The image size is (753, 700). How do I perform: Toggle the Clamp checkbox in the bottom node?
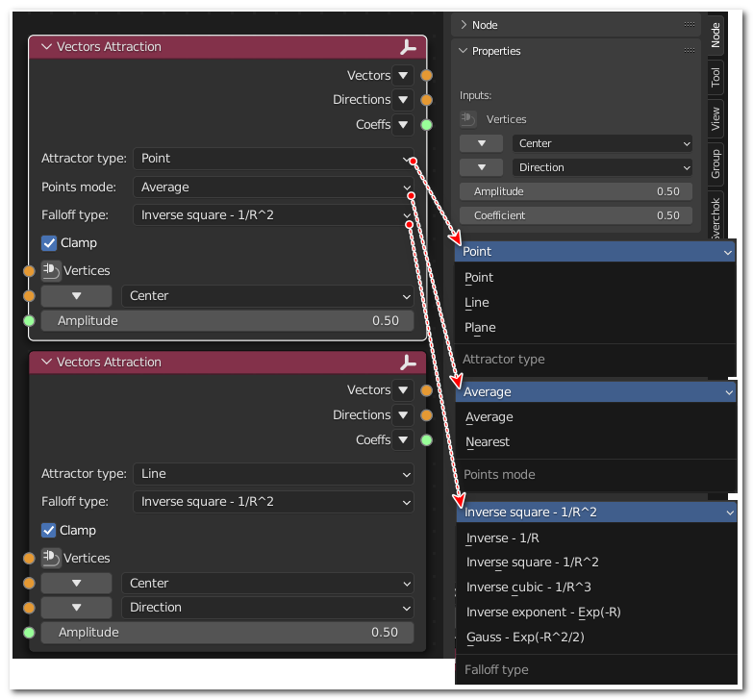(x=48, y=530)
